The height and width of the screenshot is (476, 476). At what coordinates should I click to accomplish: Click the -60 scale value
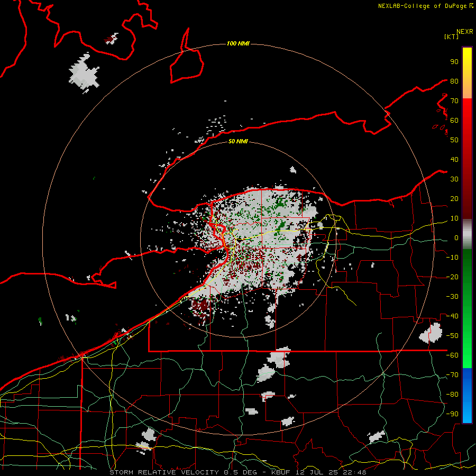pyautogui.click(x=452, y=355)
